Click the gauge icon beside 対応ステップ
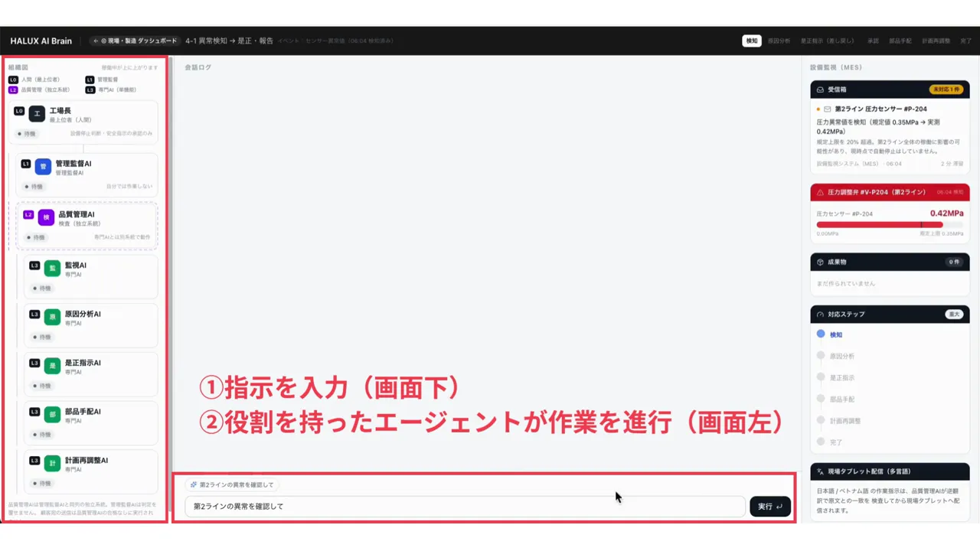 pyautogui.click(x=821, y=314)
